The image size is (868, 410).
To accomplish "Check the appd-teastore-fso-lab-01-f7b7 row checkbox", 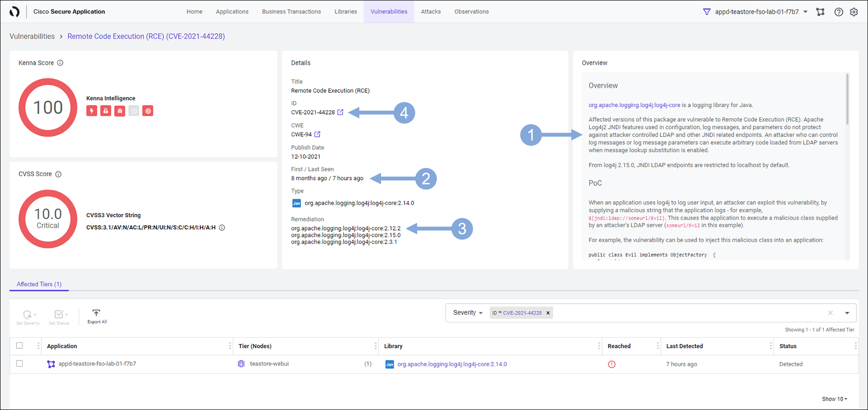I will tap(19, 364).
